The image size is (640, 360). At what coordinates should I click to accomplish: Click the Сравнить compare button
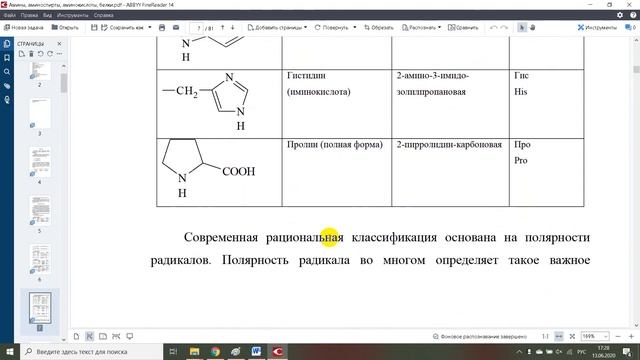tap(463, 27)
